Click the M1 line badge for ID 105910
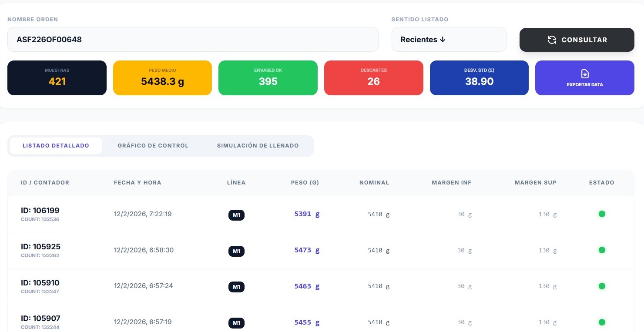Image resolution: width=644 pixels, height=332 pixels. pyautogui.click(x=236, y=287)
